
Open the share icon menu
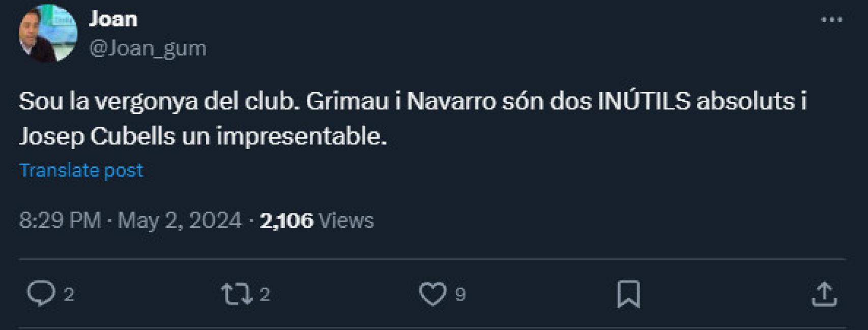pyautogui.click(x=824, y=294)
